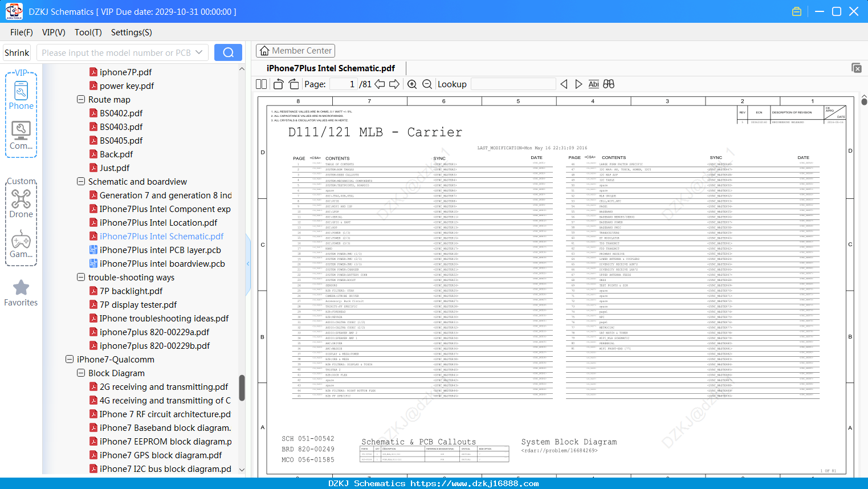Open the Phone category in the sidebar
The width and height of the screenshot is (868, 489).
[x=21, y=96]
